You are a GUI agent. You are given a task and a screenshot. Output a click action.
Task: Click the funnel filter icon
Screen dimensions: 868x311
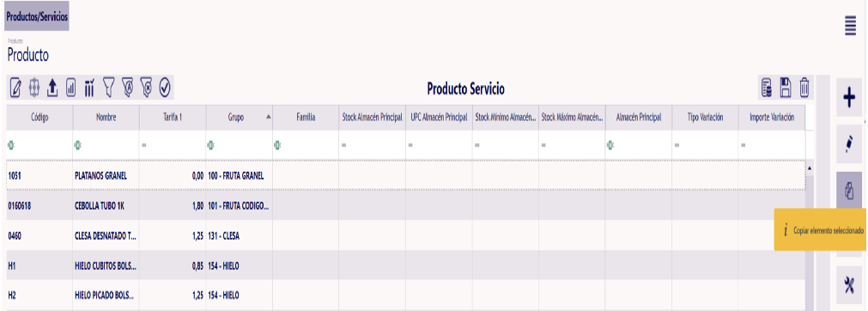pyautogui.click(x=108, y=88)
